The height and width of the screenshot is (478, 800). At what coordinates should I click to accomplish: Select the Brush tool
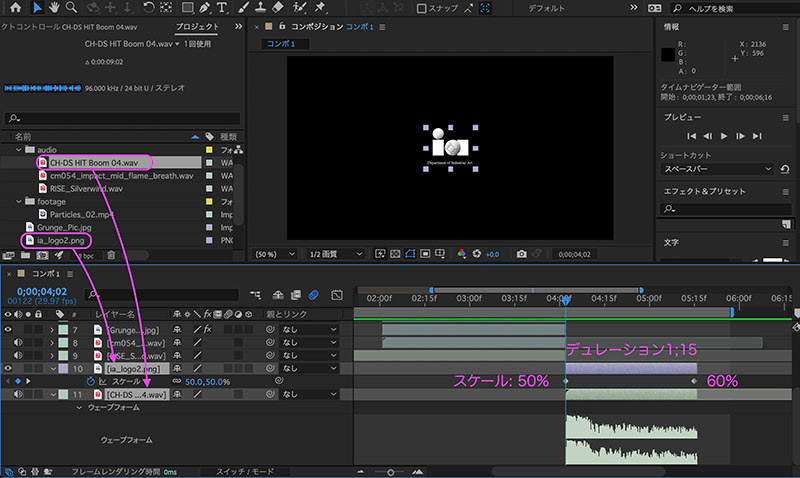coord(243,7)
